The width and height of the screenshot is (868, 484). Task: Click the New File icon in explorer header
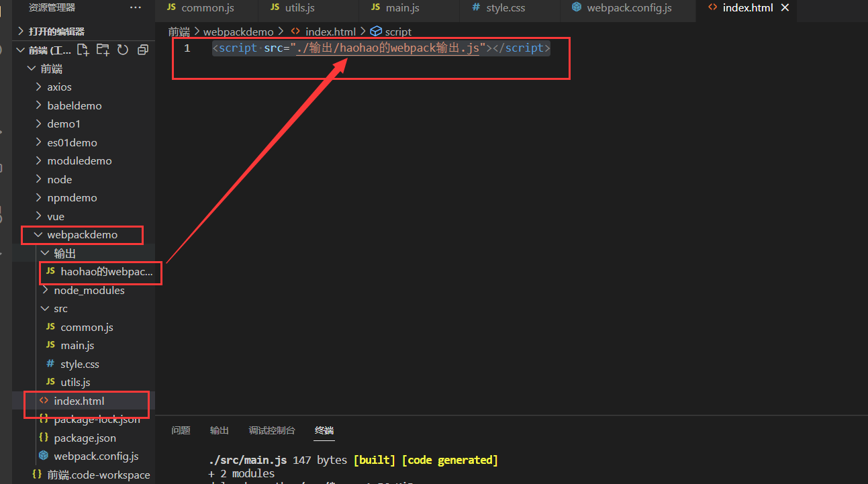pos(83,50)
